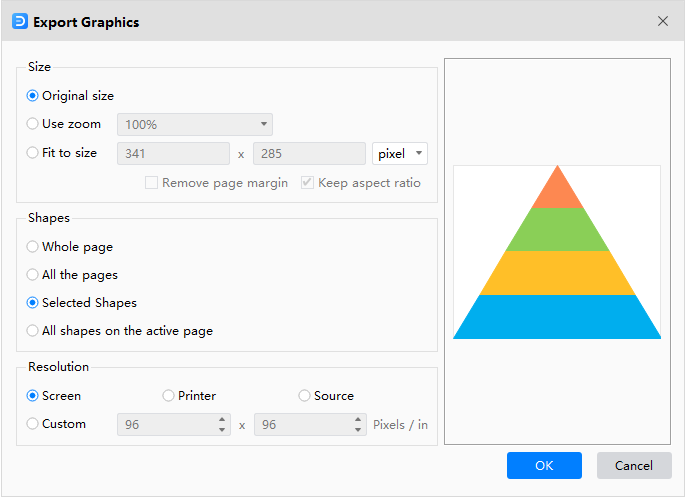Image resolution: width=685 pixels, height=497 pixels.
Task: Choose Source resolution option
Action: coord(304,396)
